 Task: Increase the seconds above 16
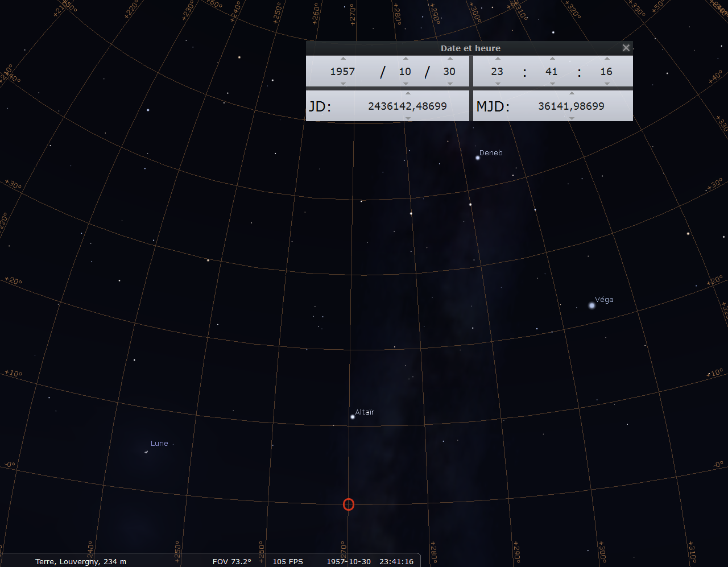607,58
